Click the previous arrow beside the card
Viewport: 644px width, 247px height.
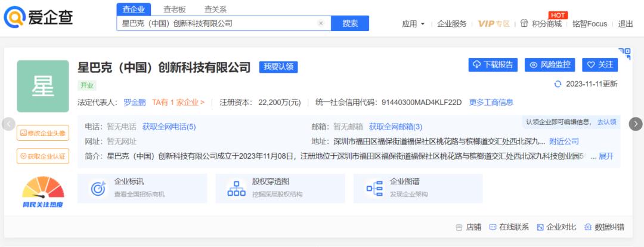click(x=8, y=124)
